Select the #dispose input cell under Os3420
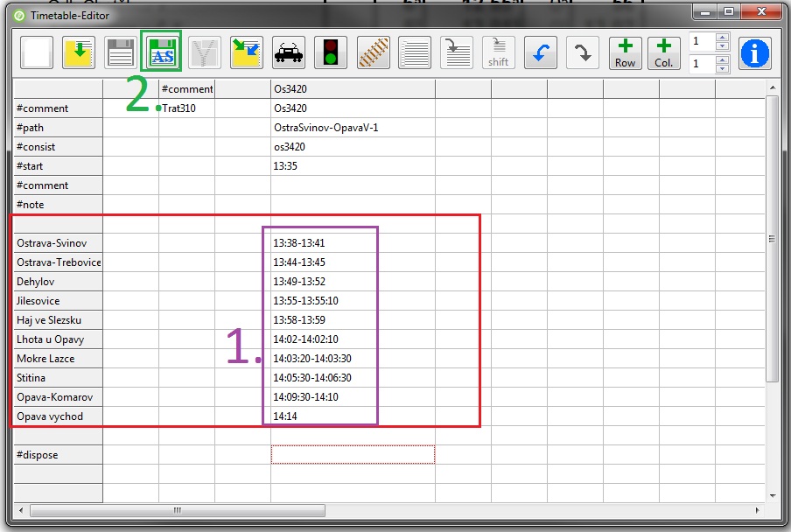This screenshot has height=532, width=791. pos(353,455)
